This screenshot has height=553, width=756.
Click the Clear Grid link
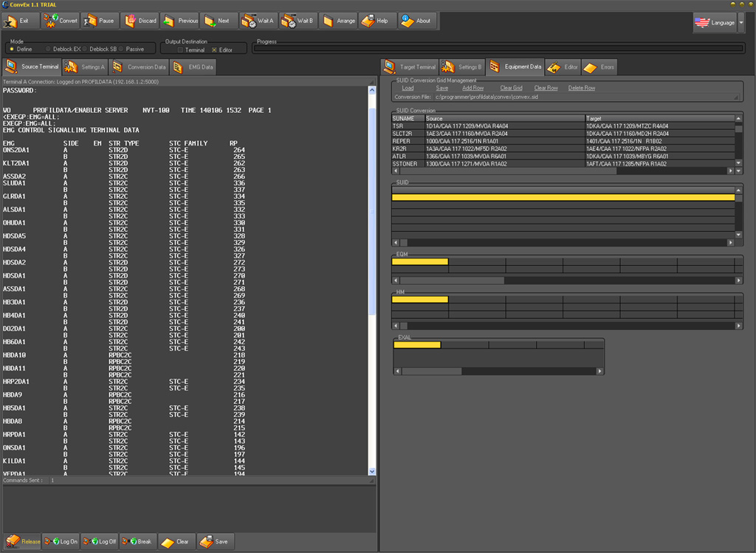coord(511,88)
